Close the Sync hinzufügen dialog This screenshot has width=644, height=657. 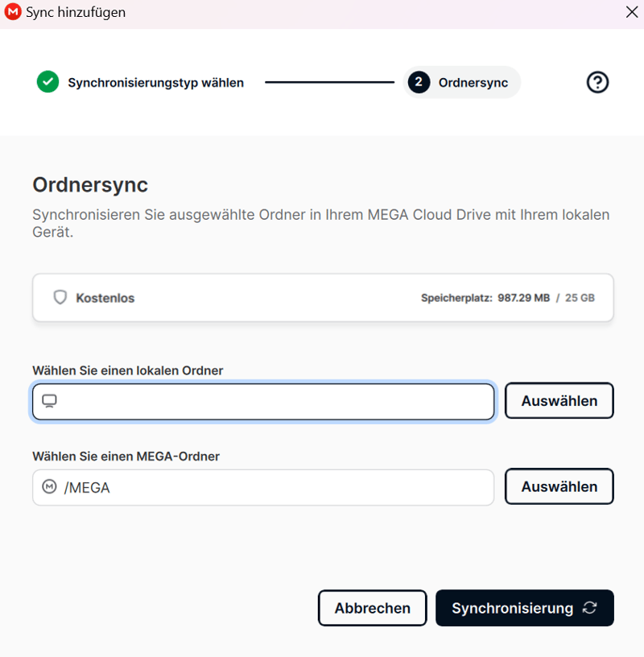coord(632,12)
